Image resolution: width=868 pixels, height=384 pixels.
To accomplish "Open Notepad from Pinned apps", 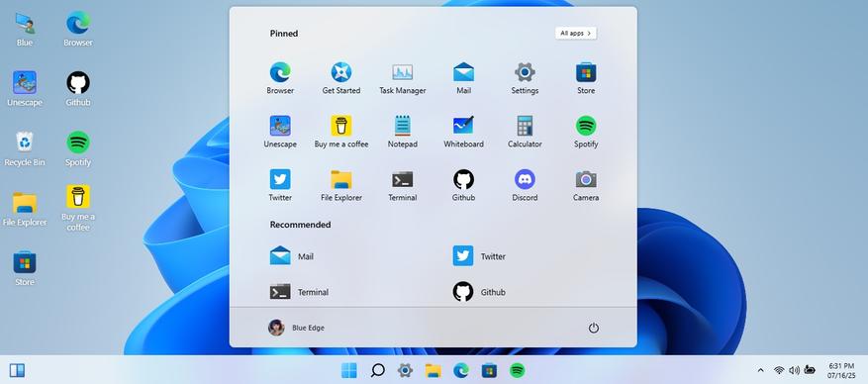I will (x=403, y=132).
